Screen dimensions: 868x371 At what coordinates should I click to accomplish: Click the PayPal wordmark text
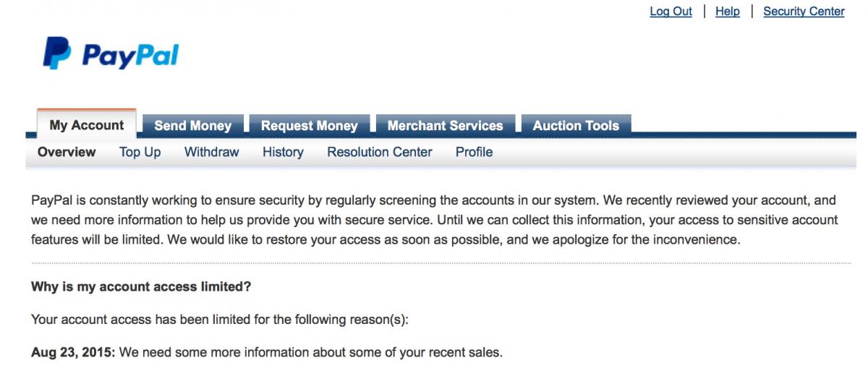(130, 56)
